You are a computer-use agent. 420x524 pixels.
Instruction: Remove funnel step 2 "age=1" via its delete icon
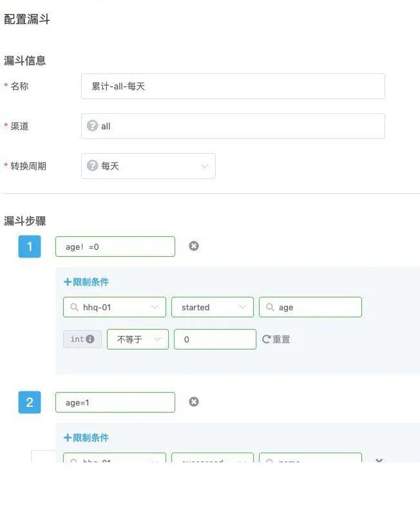[193, 401]
